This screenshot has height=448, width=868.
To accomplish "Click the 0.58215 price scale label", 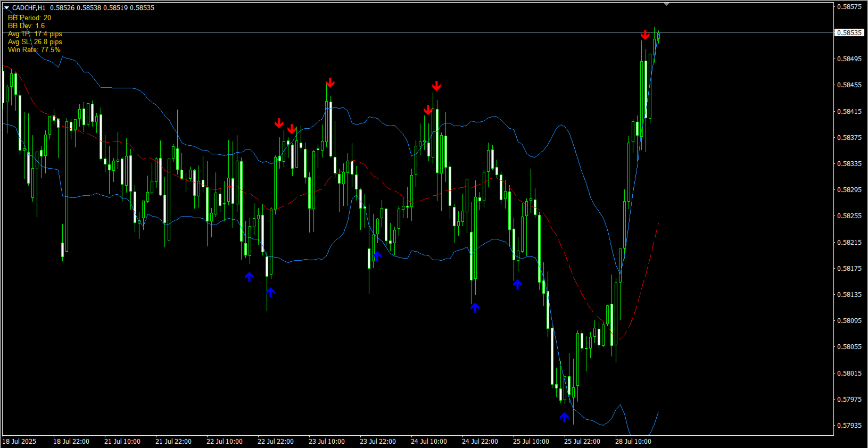I will (x=849, y=243).
